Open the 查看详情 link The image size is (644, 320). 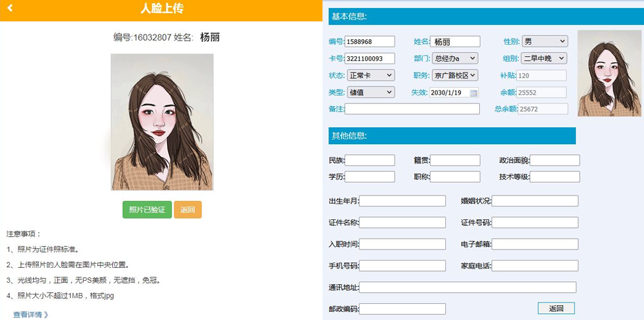point(31,315)
